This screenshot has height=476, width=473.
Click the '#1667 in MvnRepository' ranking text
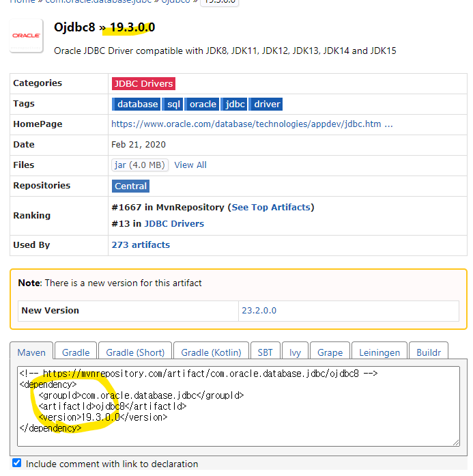coord(168,208)
